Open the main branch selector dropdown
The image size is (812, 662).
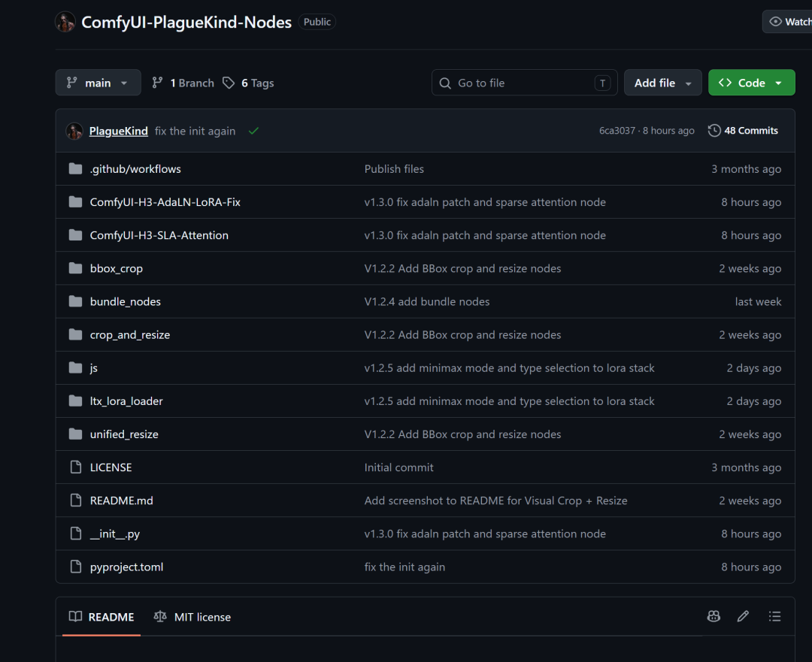pyautogui.click(x=98, y=83)
